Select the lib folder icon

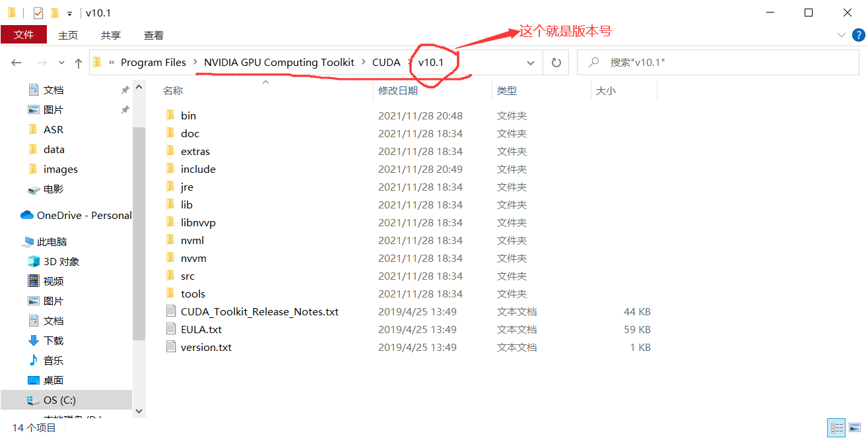point(170,204)
